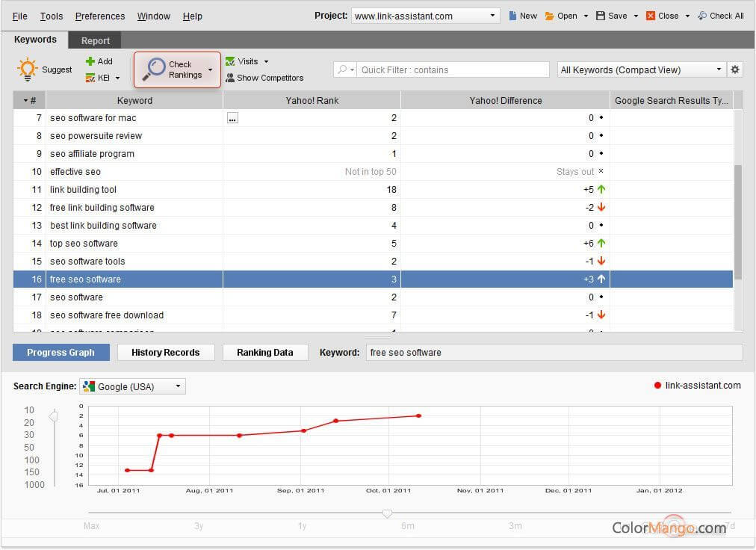Click the number column header
The image size is (756, 550).
(x=29, y=100)
